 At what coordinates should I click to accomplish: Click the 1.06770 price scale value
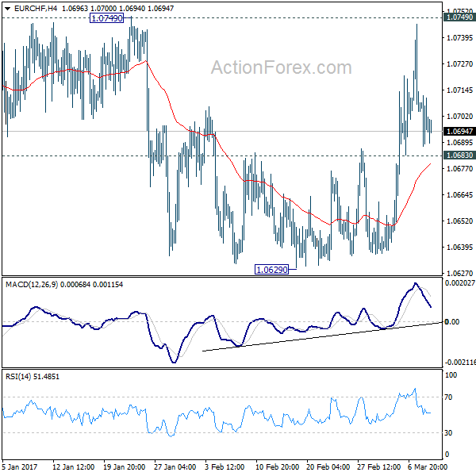(x=459, y=168)
